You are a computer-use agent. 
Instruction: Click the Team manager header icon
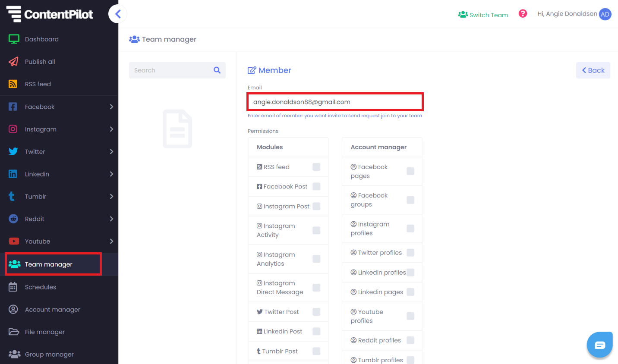coord(134,39)
